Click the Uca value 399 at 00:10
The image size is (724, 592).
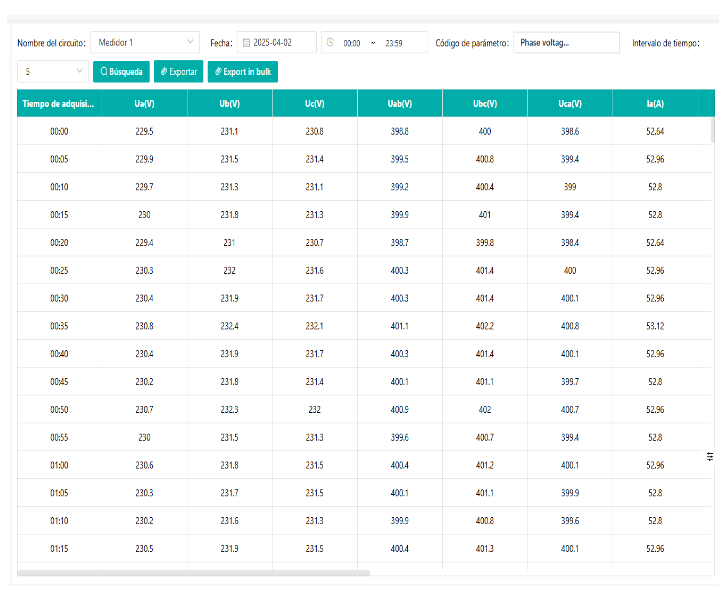(570, 187)
